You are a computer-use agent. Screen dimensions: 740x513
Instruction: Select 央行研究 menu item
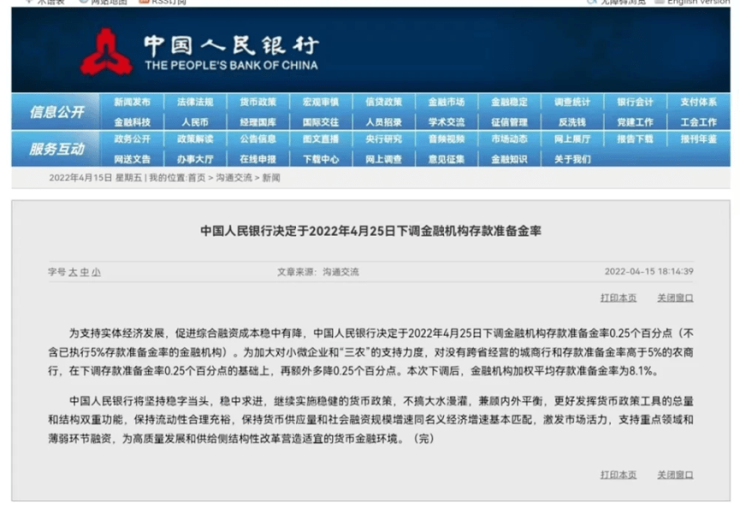click(x=383, y=139)
